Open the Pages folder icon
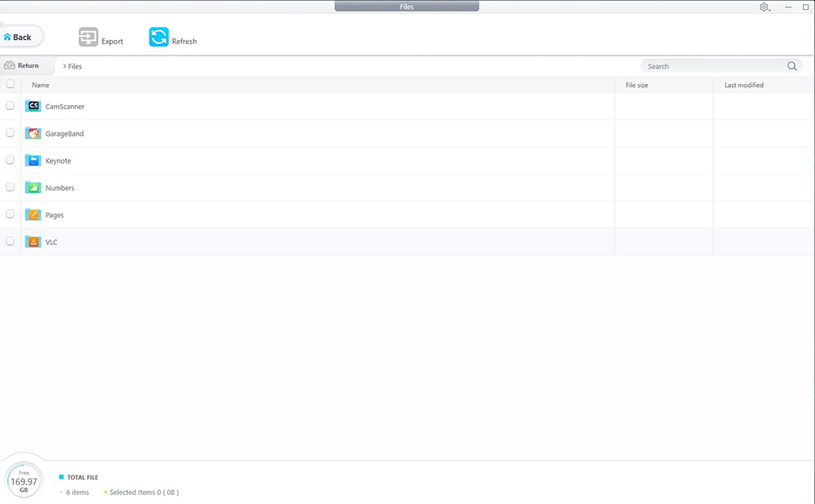This screenshot has width=815, height=504. point(33,214)
